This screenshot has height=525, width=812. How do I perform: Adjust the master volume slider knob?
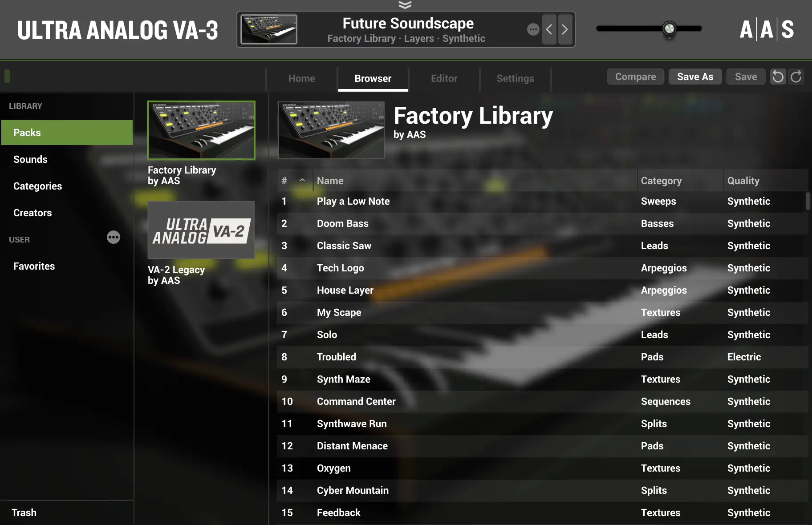[669, 28]
